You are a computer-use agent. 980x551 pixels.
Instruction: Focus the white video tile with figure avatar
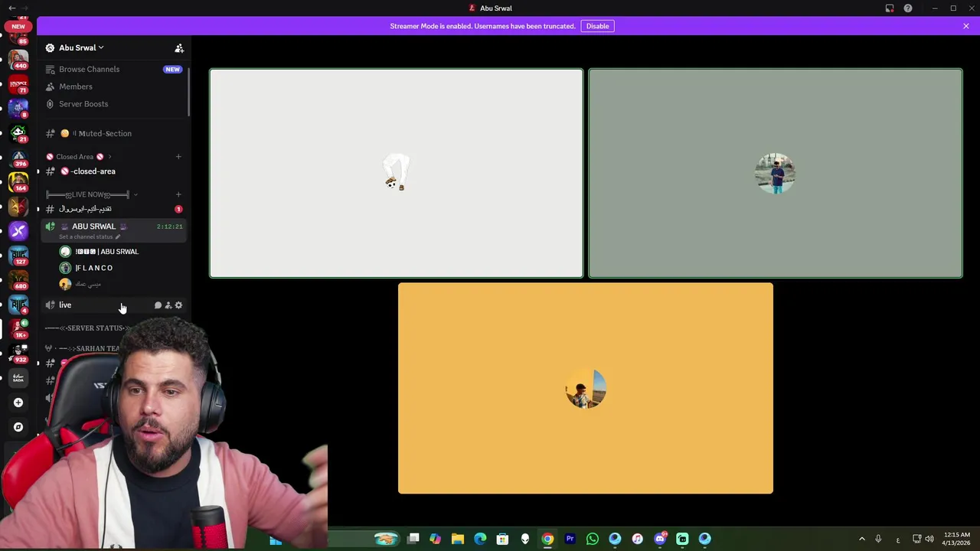click(x=396, y=173)
